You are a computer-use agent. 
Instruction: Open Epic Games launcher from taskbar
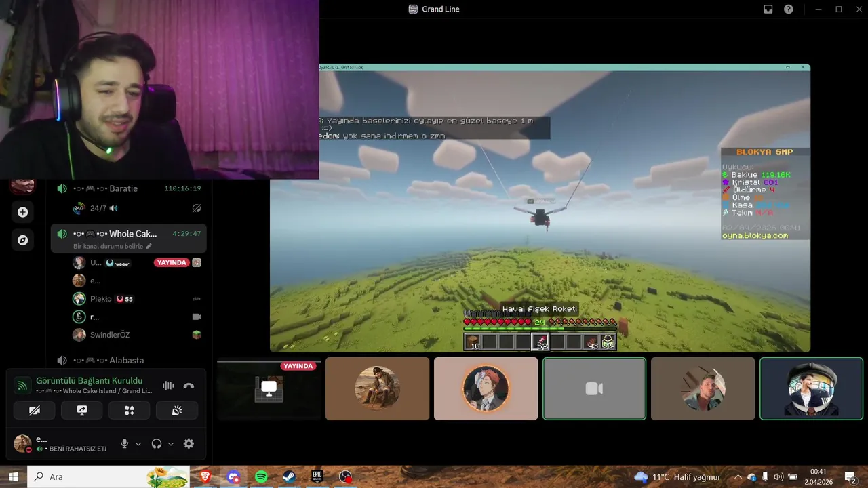click(x=317, y=476)
